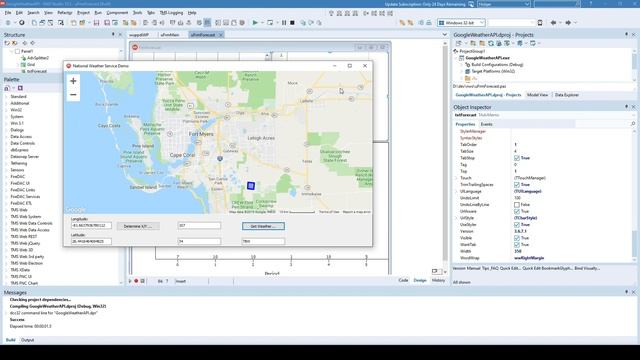Image resolution: width=640 pixels, height=360 pixels.
Task: Expand Target Platforms (Win32) node
Action: coord(462,71)
